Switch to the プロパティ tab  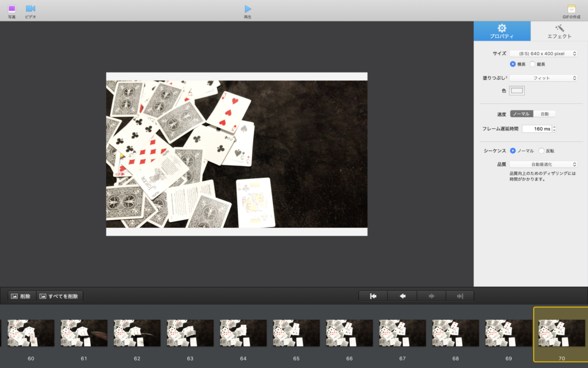502,31
